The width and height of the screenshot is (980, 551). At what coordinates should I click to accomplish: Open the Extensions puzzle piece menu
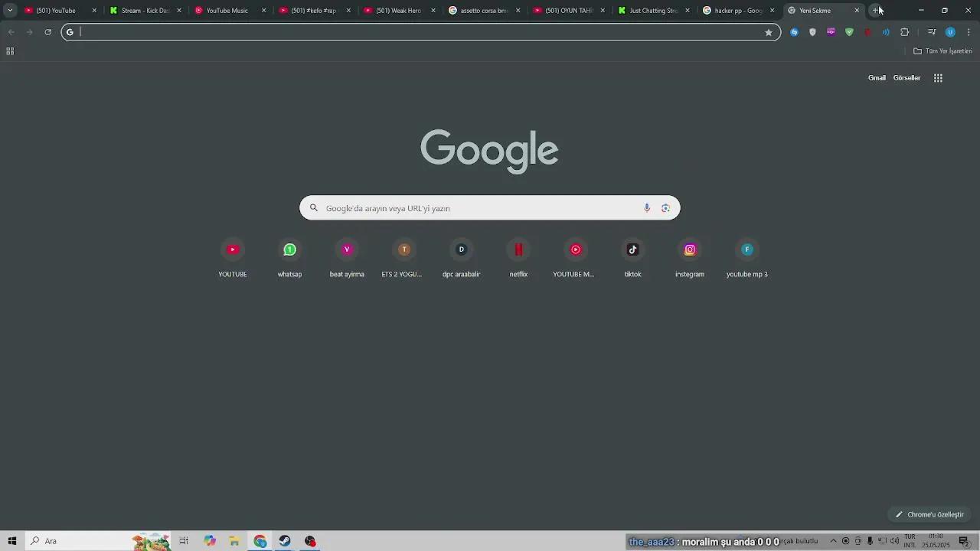905,32
